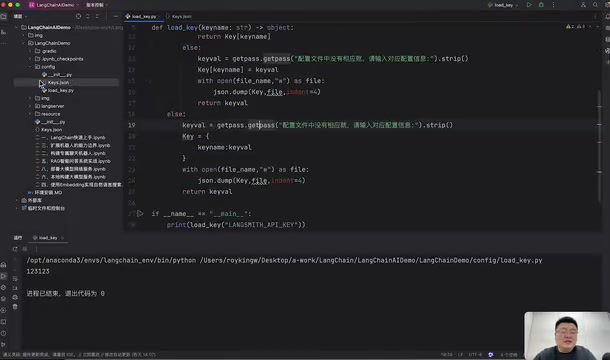610x360 pixels.
Task: Open the Version Control tool window icon
Action: (4, 344)
